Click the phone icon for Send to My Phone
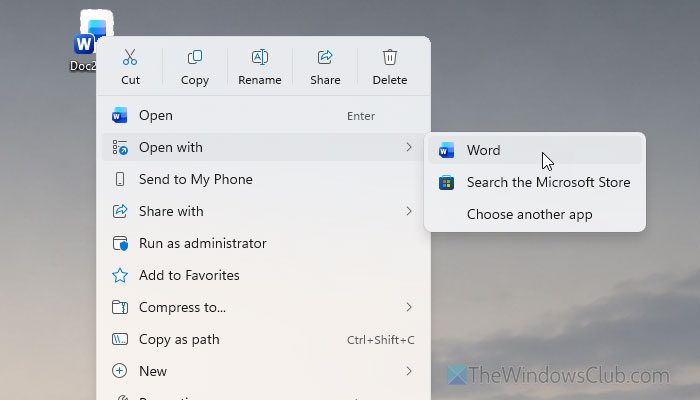 coord(120,179)
